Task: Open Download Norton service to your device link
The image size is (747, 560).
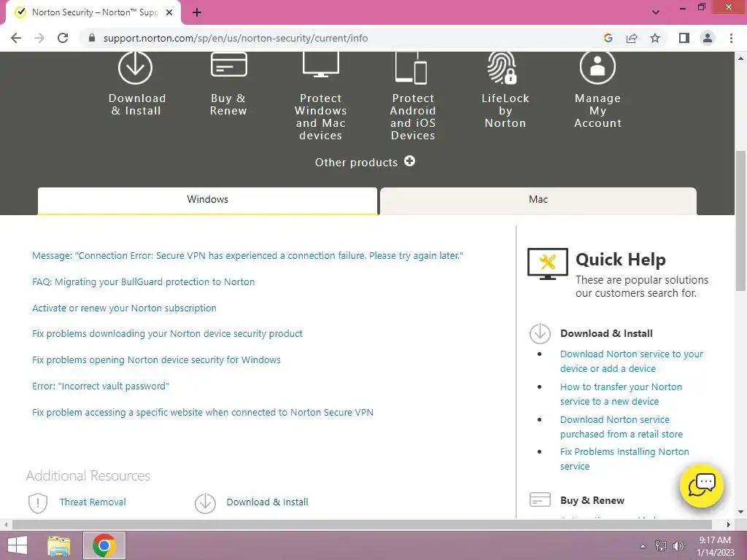Action: [x=631, y=362]
